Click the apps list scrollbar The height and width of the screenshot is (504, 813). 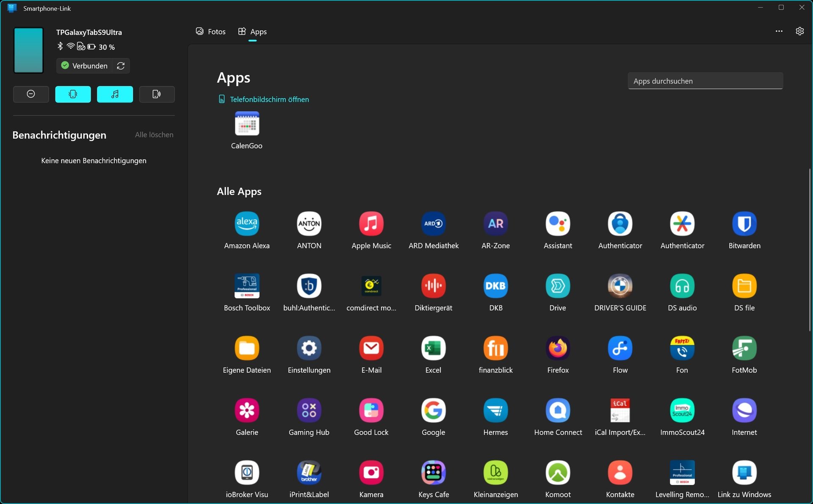(810, 250)
